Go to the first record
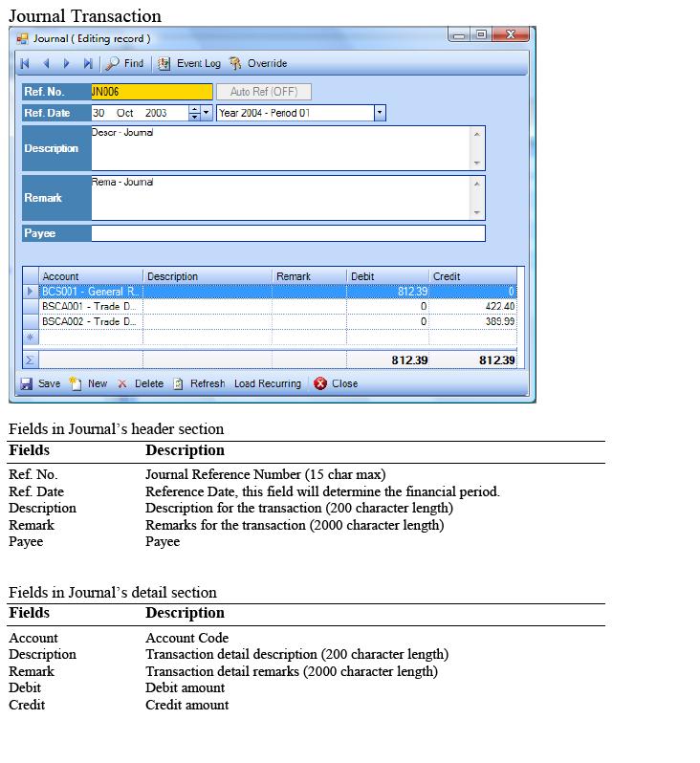 point(25,63)
